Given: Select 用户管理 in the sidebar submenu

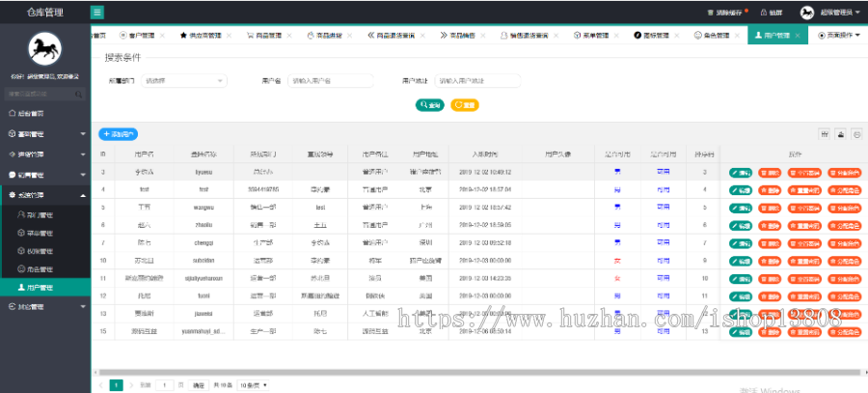Looking at the screenshot, I should (x=44, y=287).
